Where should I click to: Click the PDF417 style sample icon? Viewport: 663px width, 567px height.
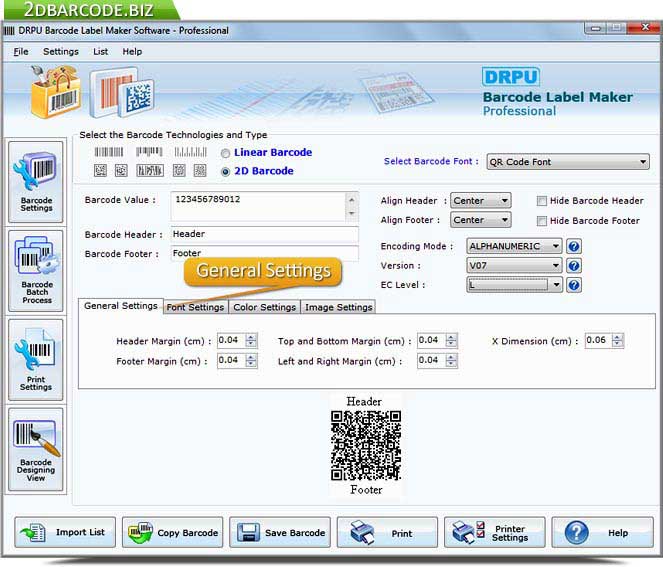[150, 171]
